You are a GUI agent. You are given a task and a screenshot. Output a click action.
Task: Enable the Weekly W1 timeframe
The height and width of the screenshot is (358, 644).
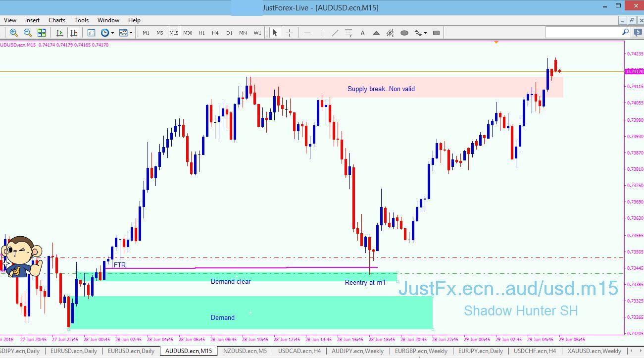click(257, 33)
